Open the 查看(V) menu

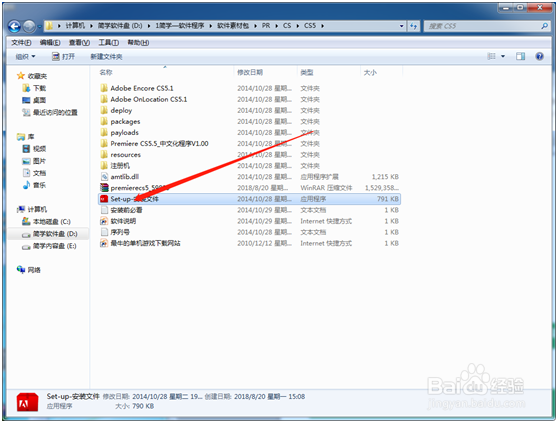coord(79,43)
